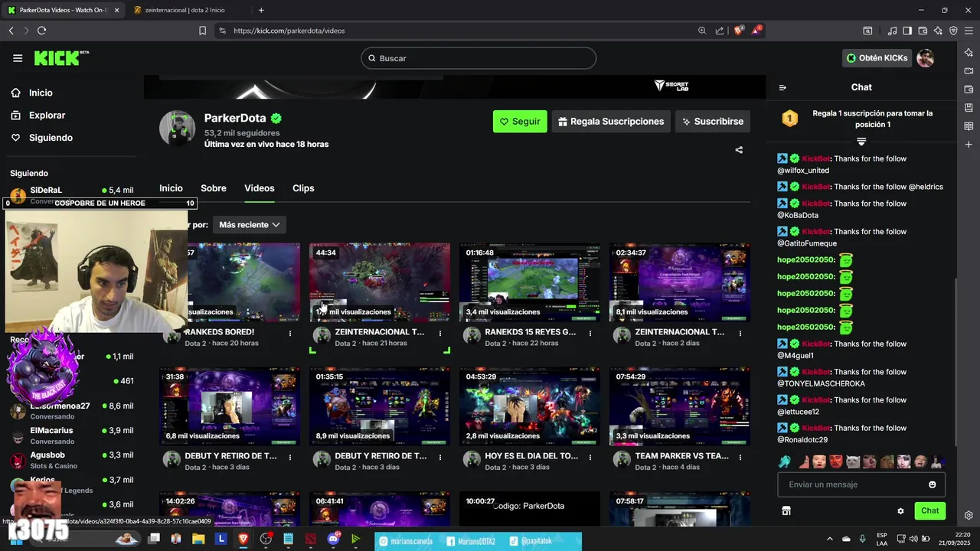Screen dimensions: 980x551
Task: Open Brave Wallet
Action: click(923, 31)
